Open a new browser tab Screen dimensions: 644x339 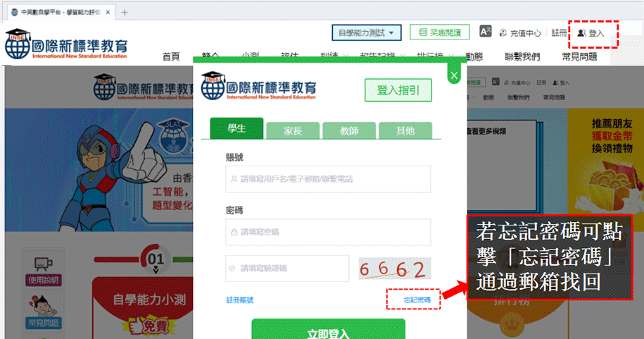[125, 13]
